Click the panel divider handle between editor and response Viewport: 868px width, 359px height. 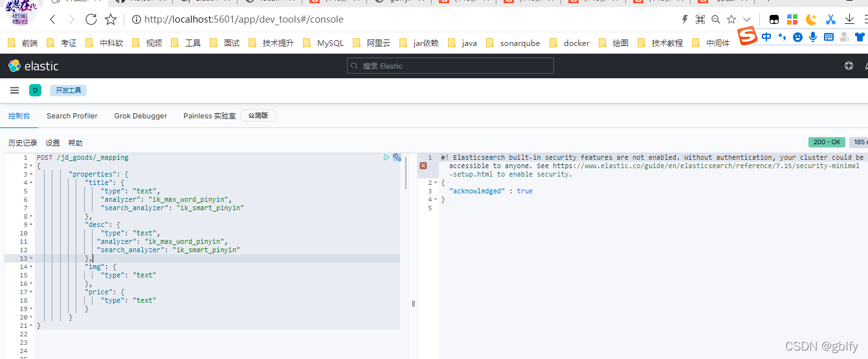413,303
